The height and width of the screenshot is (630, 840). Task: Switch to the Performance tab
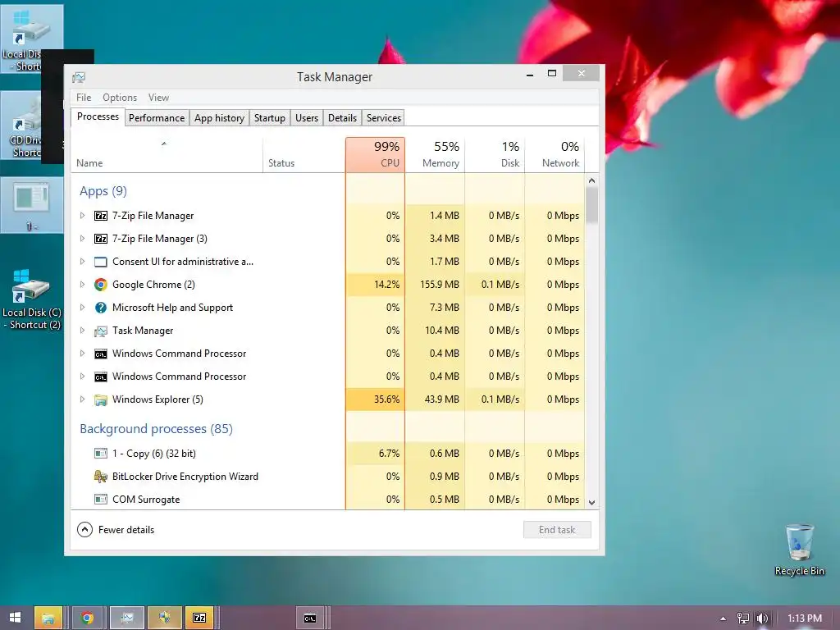pos(157,118)
